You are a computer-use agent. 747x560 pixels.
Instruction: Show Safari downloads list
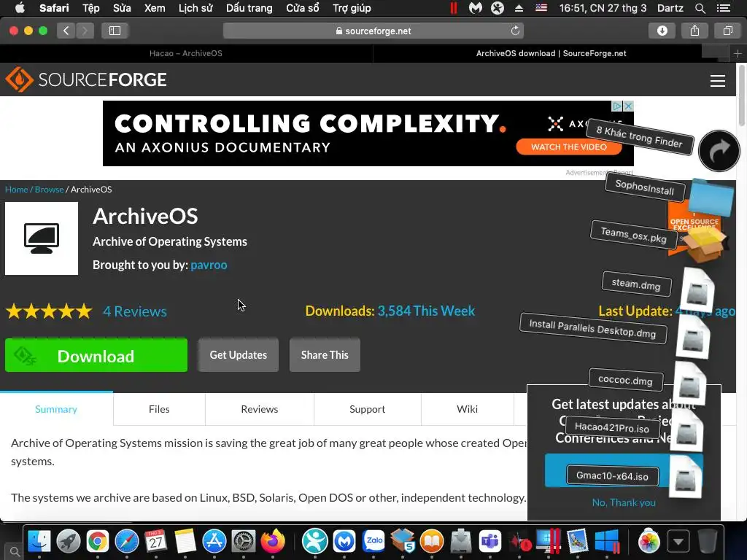(662, 31)
